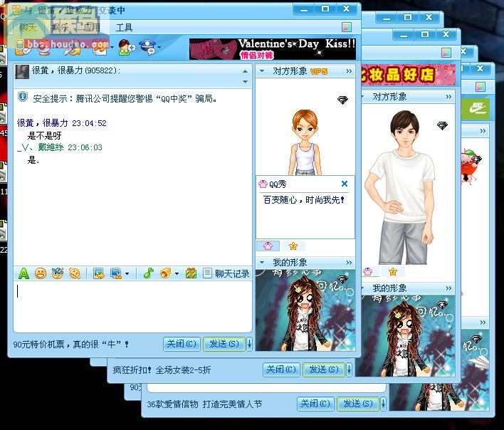The image size is (504, 430).
Task: Click the gold star tab under QQ秀 panel
Action: 293,246
